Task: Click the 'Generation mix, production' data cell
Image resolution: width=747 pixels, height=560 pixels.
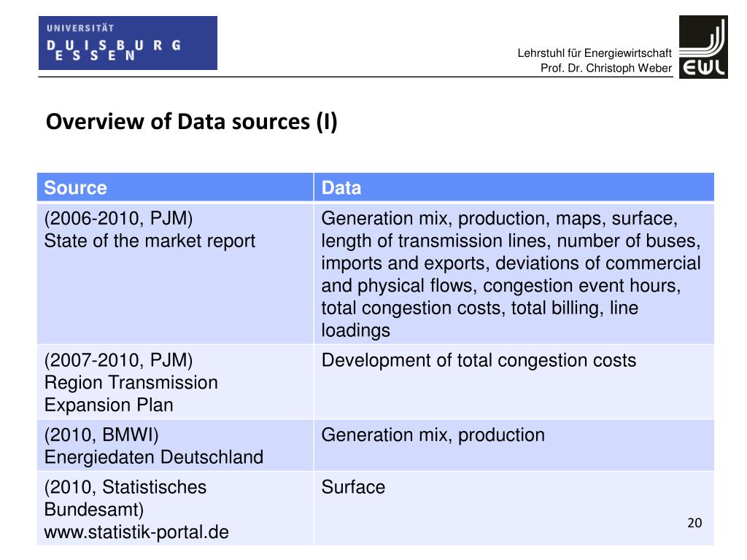Action: point(433,435)
